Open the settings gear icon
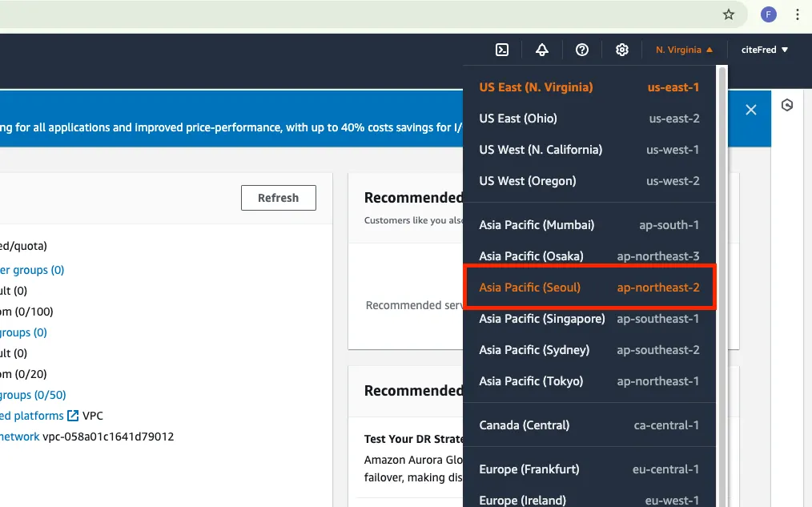812x507 pixels. coord(622,50)
